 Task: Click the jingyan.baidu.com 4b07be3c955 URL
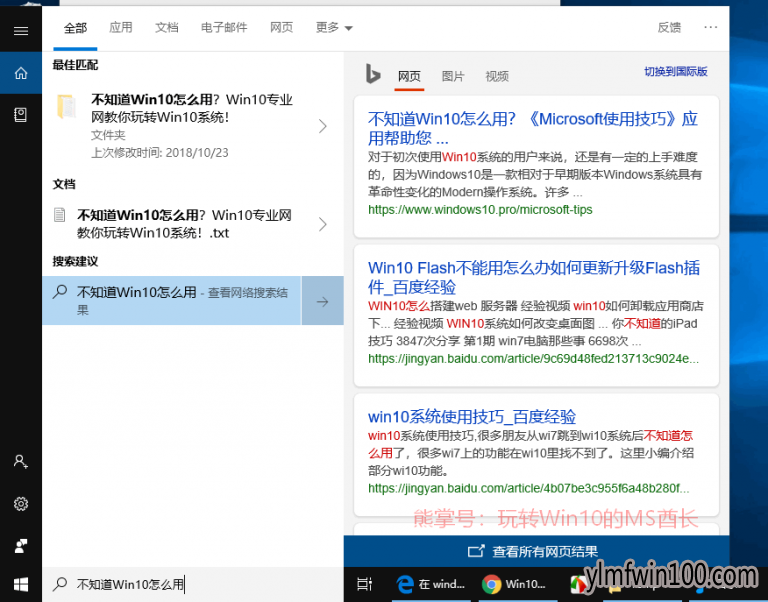(x=528, y=488)
